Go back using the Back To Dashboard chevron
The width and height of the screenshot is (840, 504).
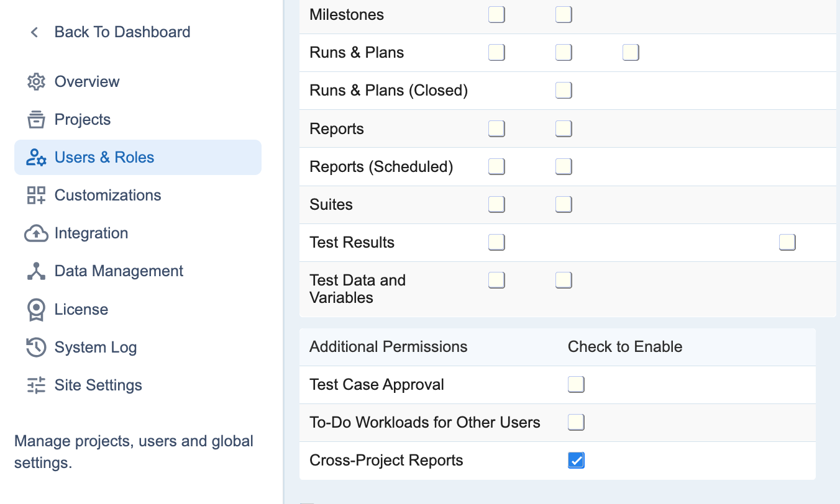35,32
